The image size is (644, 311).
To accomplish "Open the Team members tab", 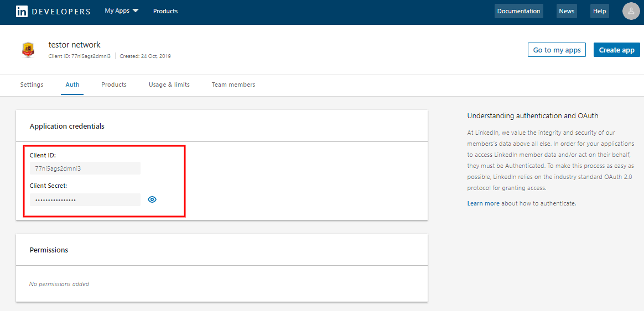I will [x=233, y=85].
